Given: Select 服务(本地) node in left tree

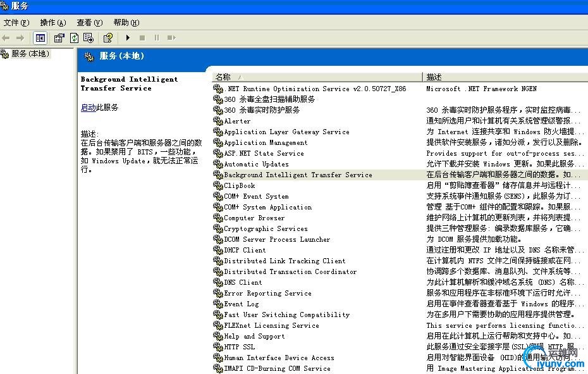Looking at the screenshot, I should [x=30, y=54].
